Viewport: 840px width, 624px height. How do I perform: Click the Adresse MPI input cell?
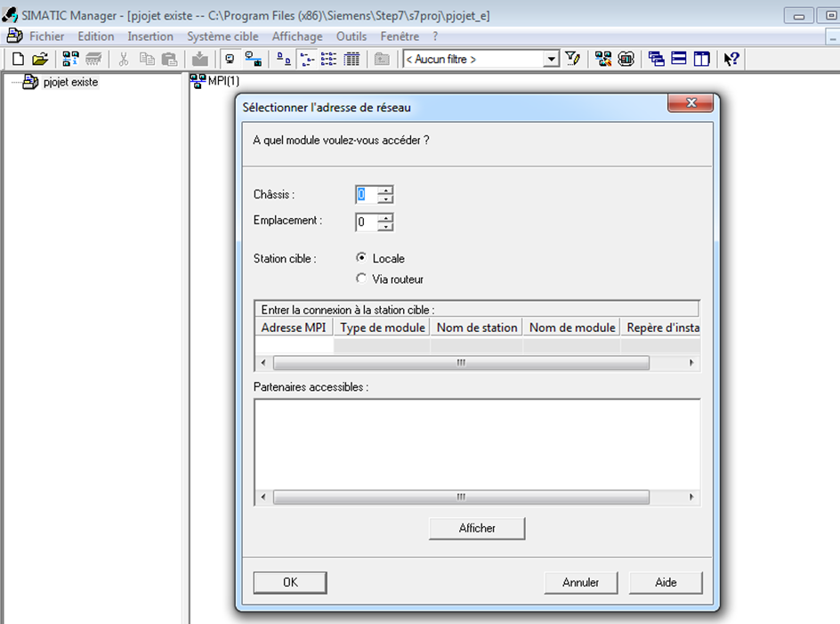point(294,345)
